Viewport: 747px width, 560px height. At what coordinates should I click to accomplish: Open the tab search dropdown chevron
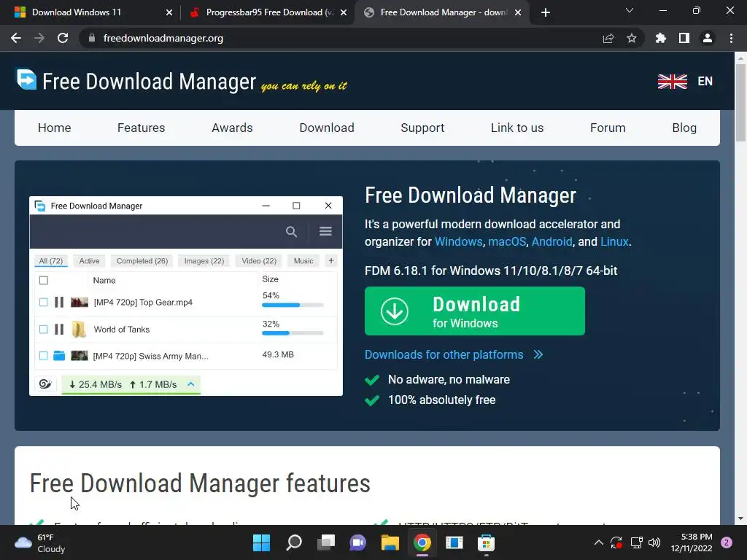tap(630, 10)
